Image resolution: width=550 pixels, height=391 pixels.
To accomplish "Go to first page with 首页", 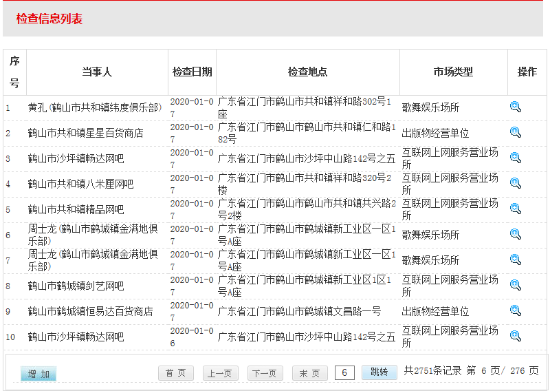I will pyautogui.click(x=176, y=373).
